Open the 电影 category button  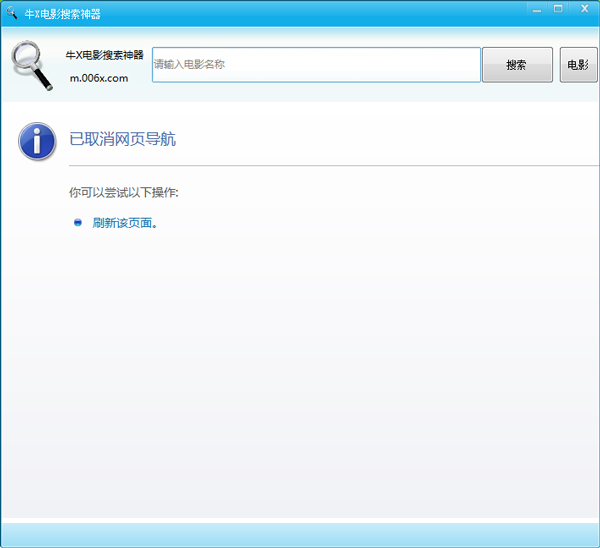(x=578, y=65)
